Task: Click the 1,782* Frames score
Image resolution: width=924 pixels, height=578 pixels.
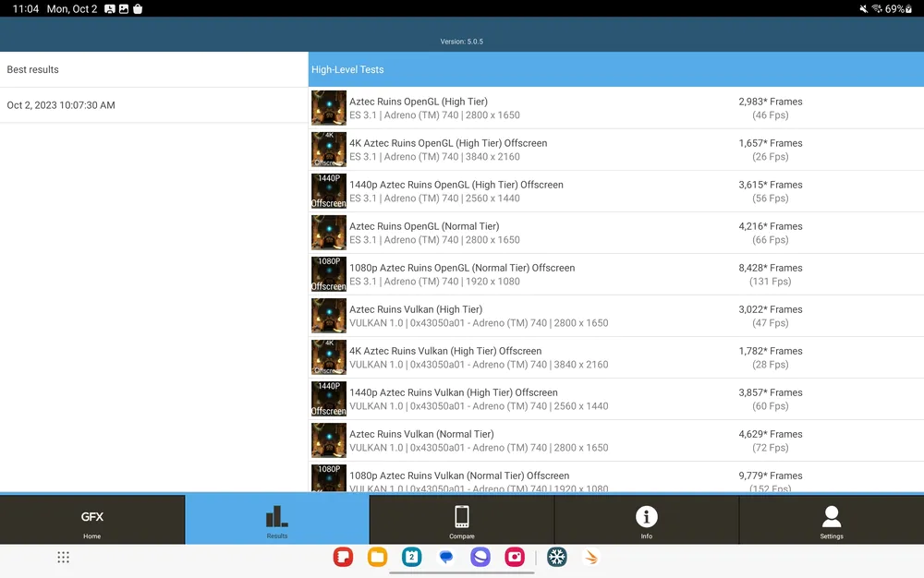Action: [x=771, y=352]
